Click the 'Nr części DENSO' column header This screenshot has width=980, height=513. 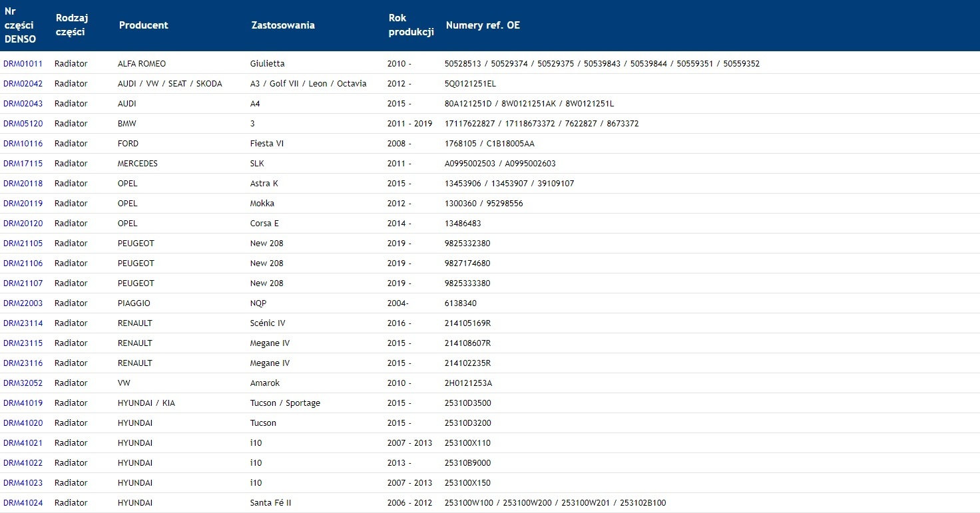20,25
